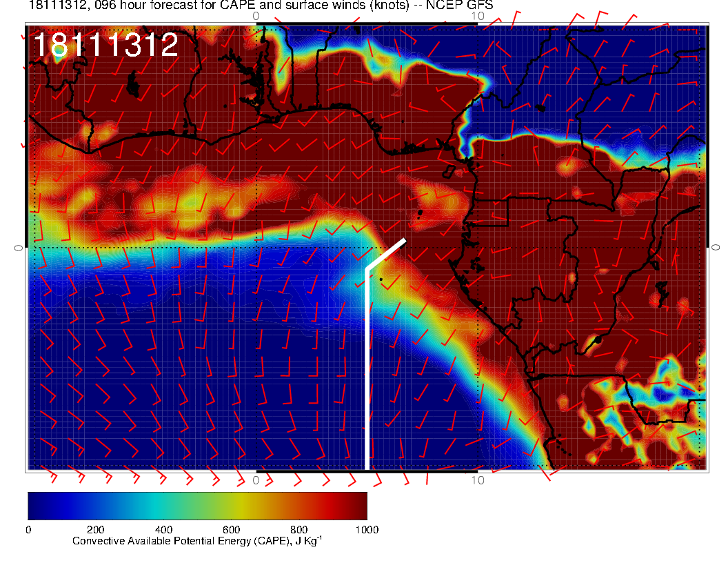Click the large white 18111312 timestamp overlay
The height and width of the screenshot is (563, 728).
106,45
